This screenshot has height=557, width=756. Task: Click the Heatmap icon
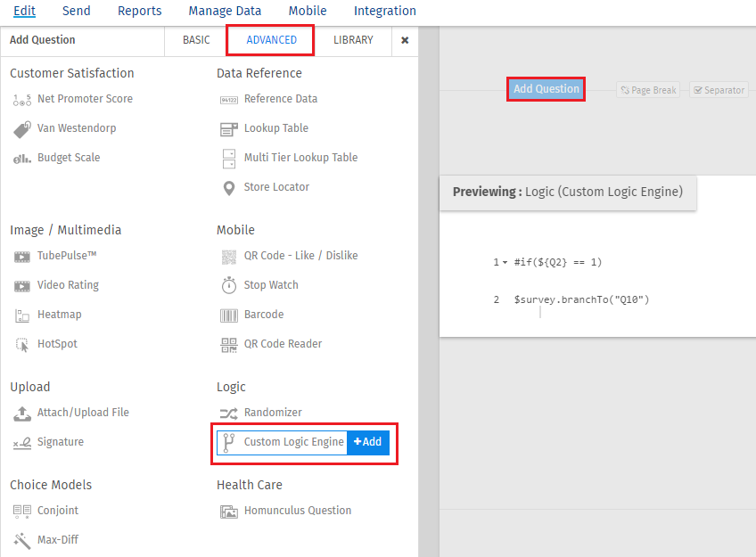coord(22,315)
